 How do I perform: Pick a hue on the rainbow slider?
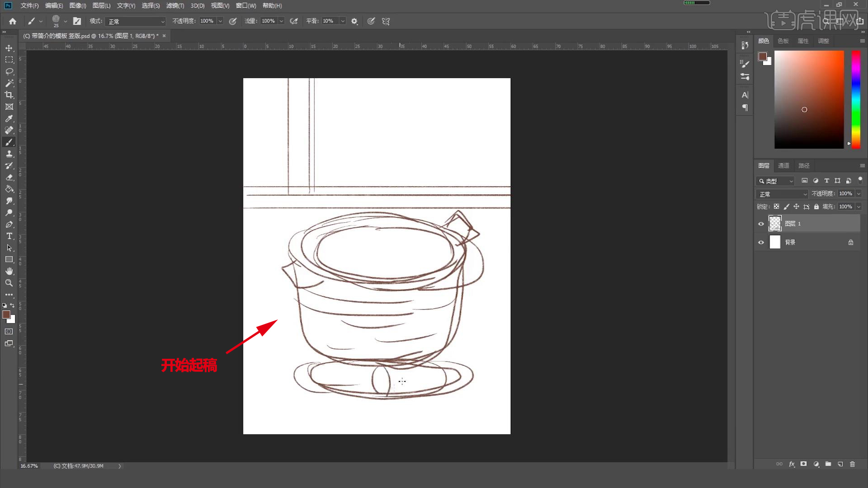(x=856, y=99)
